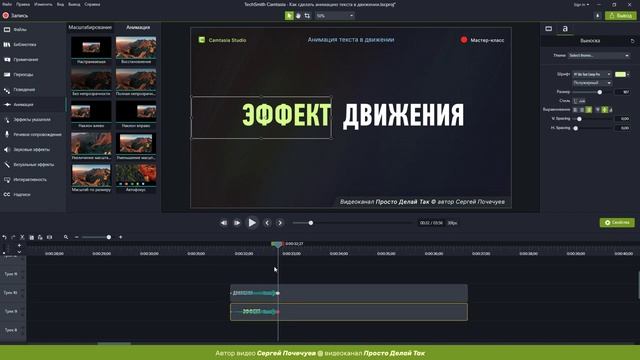Adjust the V. Spacing slider handle
Screen dimensions: 640x360
click(579, 119)
